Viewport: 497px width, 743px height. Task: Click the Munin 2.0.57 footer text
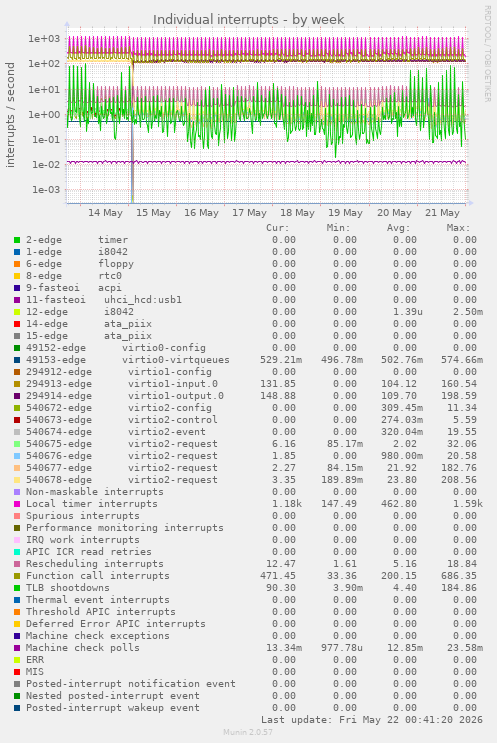pyautogui.click(x=248, y=732)
